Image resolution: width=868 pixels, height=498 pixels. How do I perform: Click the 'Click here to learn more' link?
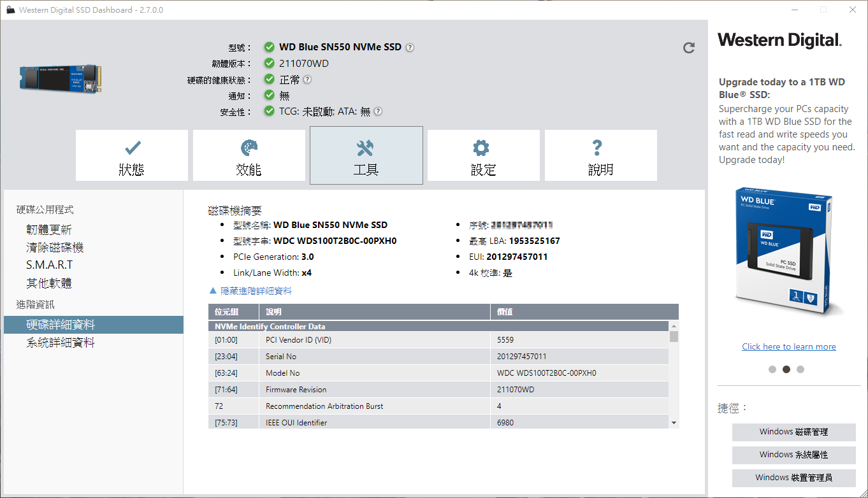pyautogui.click(x=788, y=346)
